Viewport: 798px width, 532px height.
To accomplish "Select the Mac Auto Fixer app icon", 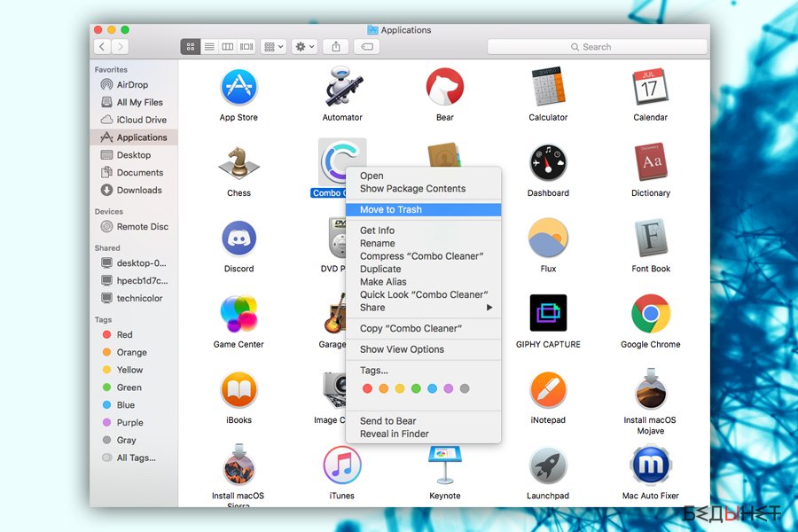I will coord(651,465).
